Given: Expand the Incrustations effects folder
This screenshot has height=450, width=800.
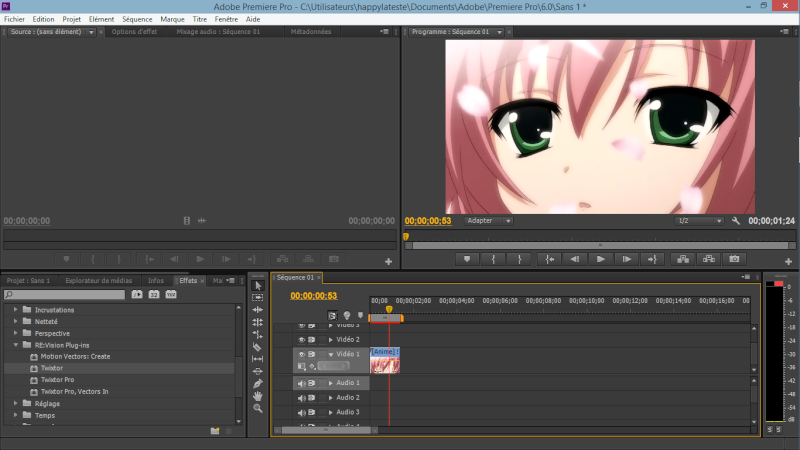Looking at the screenshot, I should coord(15,310).
